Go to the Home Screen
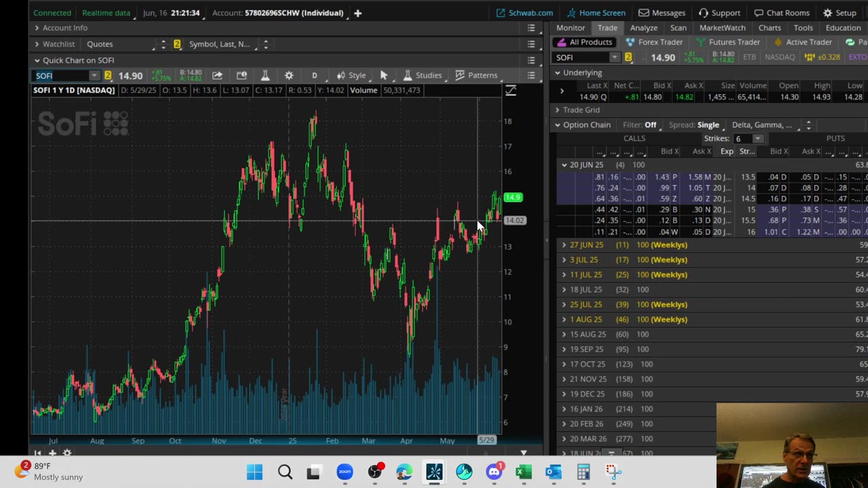Screen dimensions: 868x488 point(596,13)
